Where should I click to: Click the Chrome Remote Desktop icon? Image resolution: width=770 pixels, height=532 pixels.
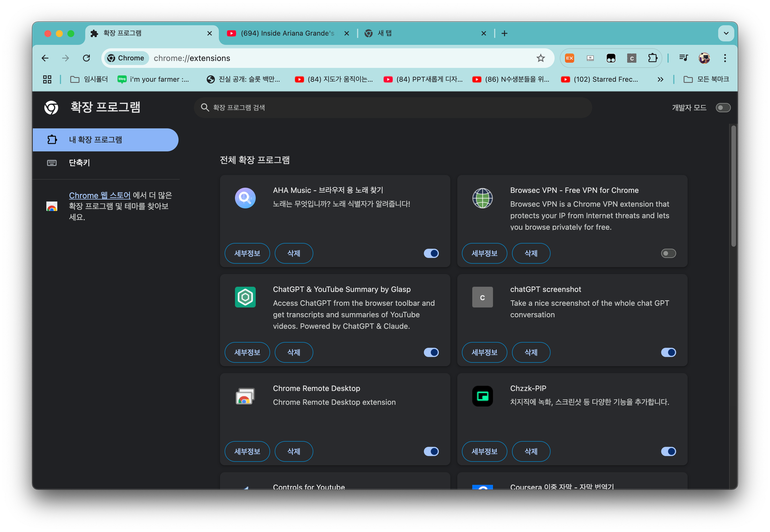click(245, 396)
